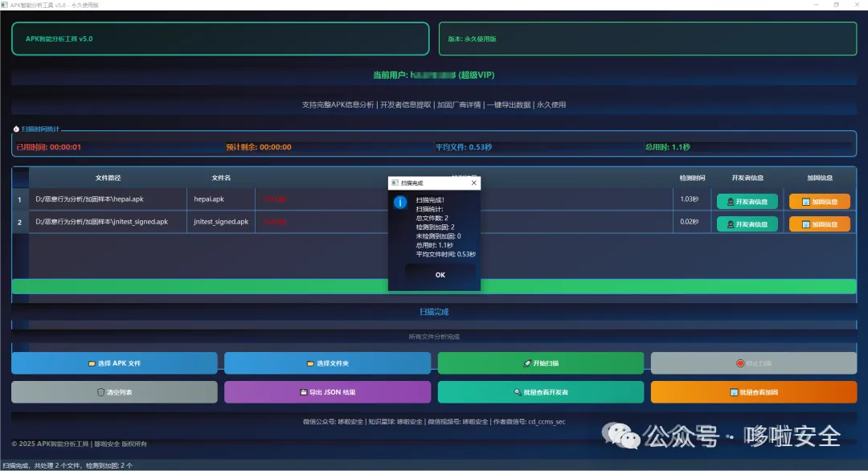Click 总用时: 1.1秒 label
Image resolution: width=868 pixels, height=471 pixels.
pyautogui.click(x=667, y=147)
